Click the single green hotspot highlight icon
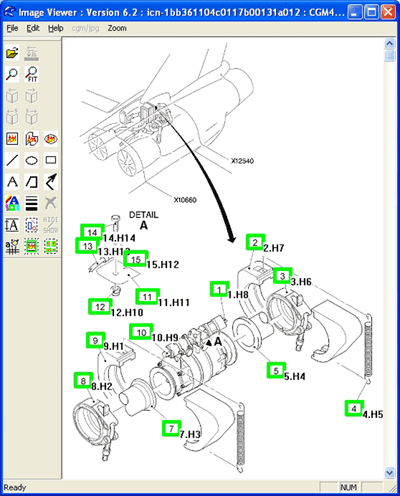 point(32,247)
